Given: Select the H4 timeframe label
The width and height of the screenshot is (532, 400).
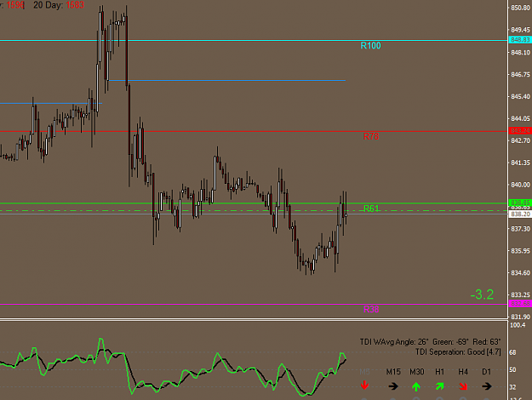Looking at the screenshot, I should click(x=463, y=372).
